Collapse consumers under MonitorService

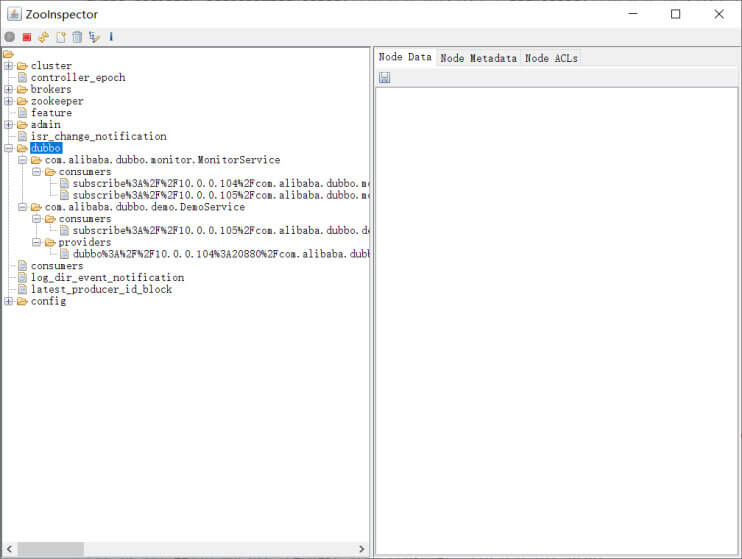coord(36,172)
